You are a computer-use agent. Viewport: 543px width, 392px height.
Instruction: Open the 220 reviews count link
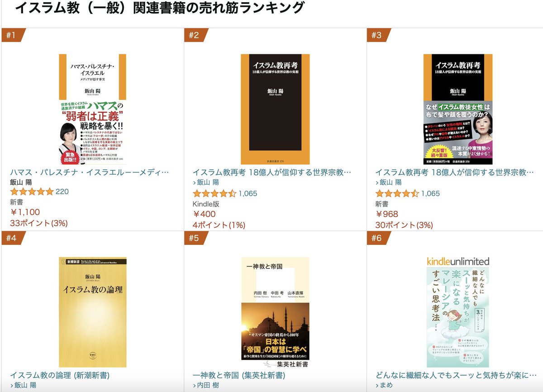pos(62,192)
